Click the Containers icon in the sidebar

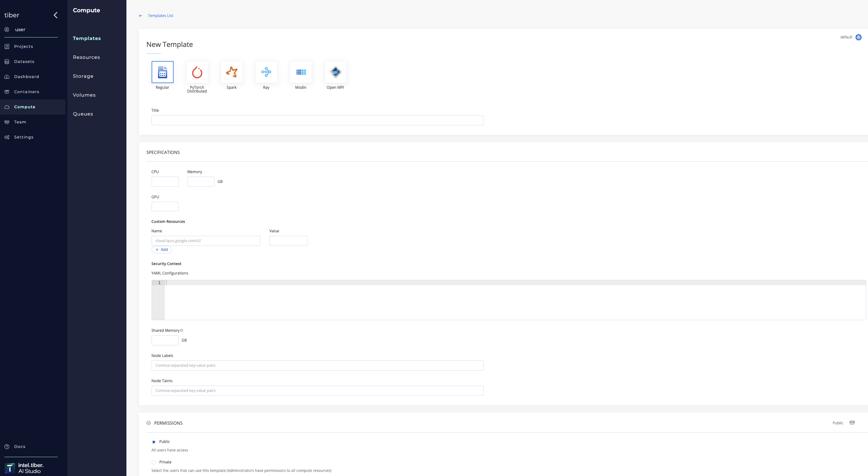point(7,92)
